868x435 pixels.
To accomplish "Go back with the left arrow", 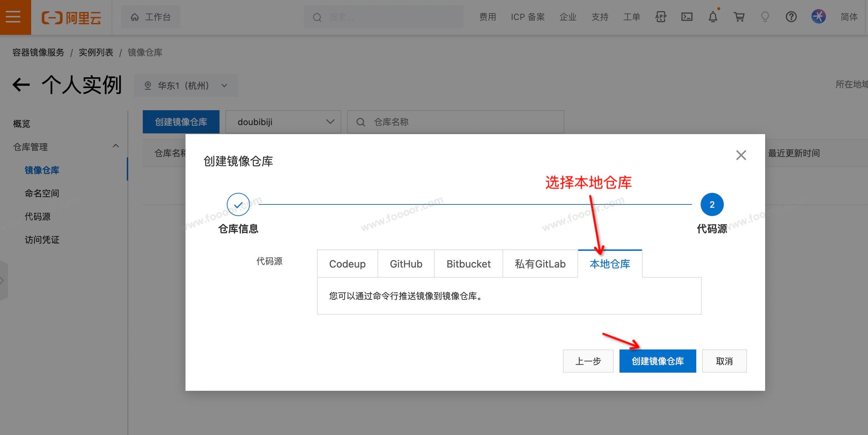I will click(21, 85).
